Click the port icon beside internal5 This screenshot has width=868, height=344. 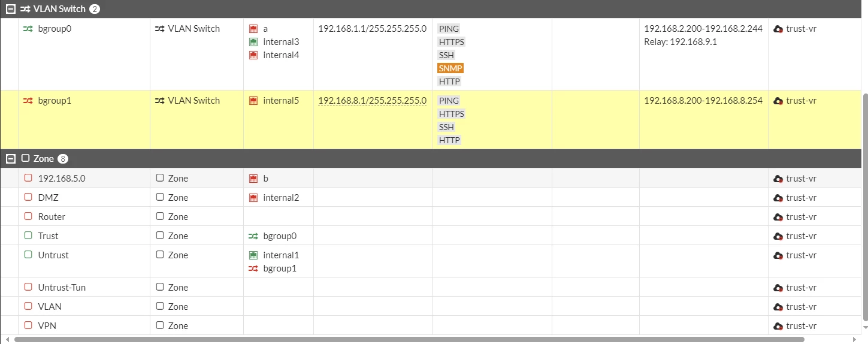point(253,101)
